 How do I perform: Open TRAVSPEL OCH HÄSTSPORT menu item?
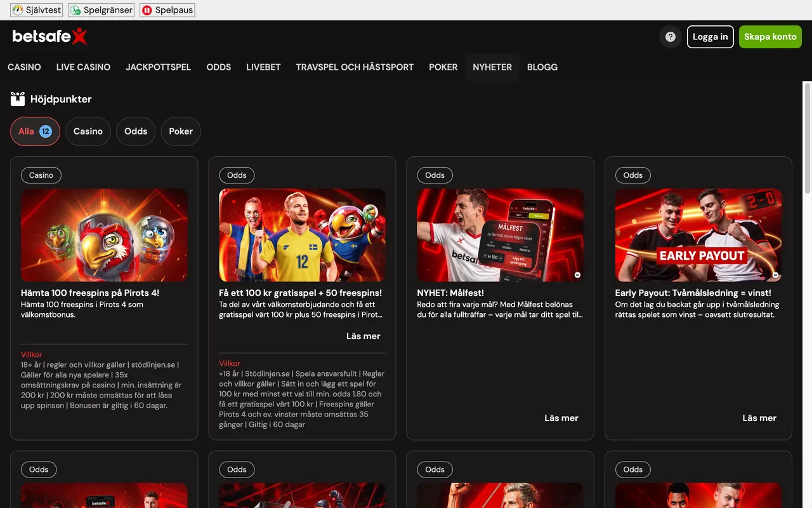pos(355,67)
